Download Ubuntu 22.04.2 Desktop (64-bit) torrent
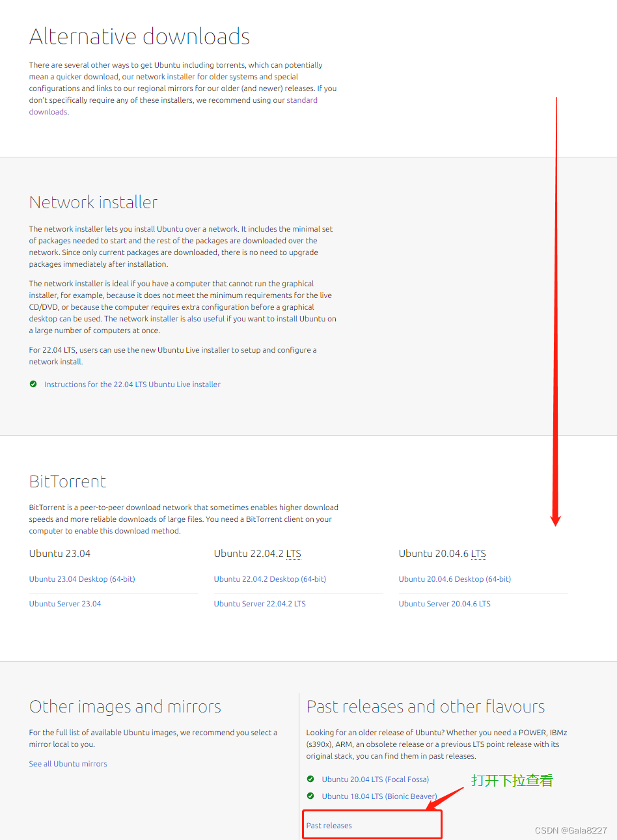The width and height of the screenshot is (617, 840). 270,579
